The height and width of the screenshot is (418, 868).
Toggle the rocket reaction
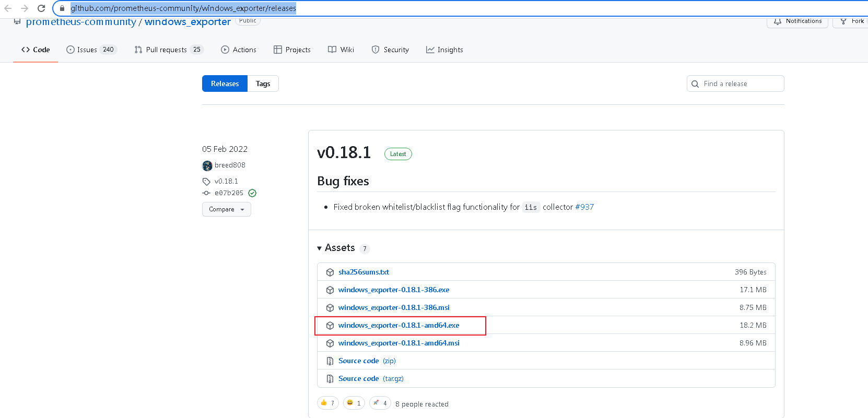tap(380, 403)
